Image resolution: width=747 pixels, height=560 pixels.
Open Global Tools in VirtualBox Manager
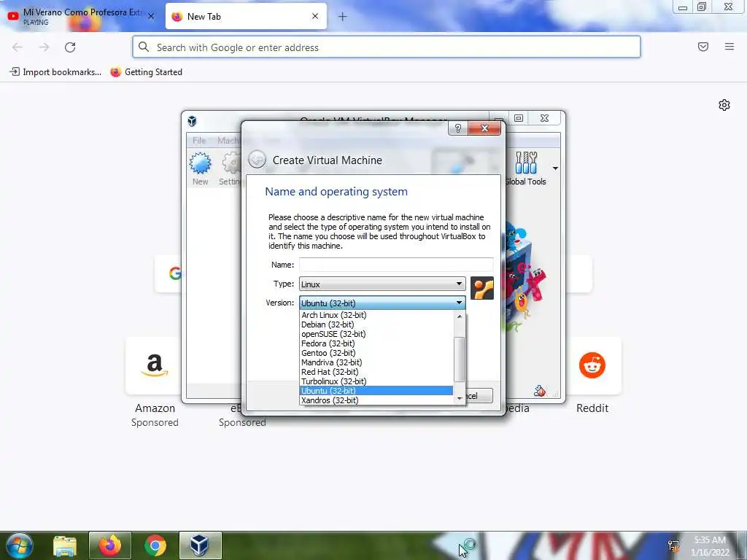tap(525, 168)
